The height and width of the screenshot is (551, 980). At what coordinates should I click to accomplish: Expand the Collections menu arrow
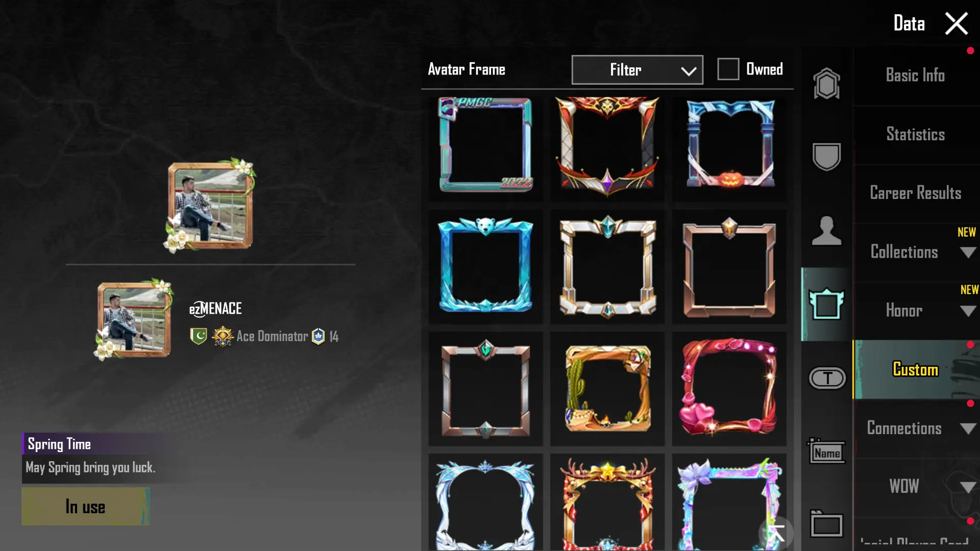click(x=967, y=252)
